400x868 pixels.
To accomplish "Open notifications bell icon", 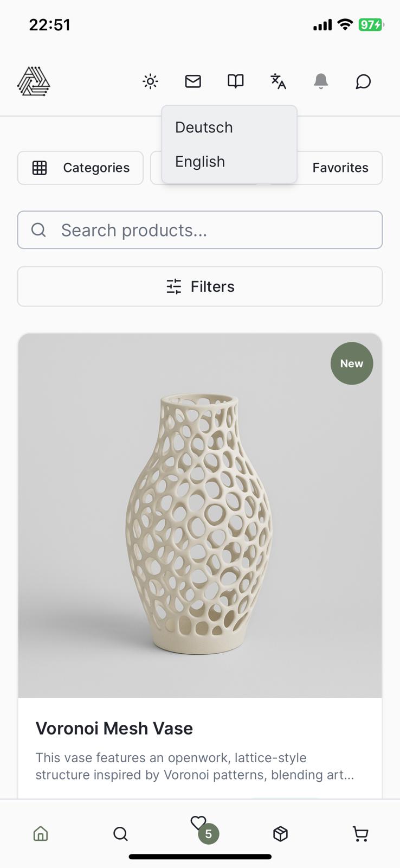I will click(321, 81).
